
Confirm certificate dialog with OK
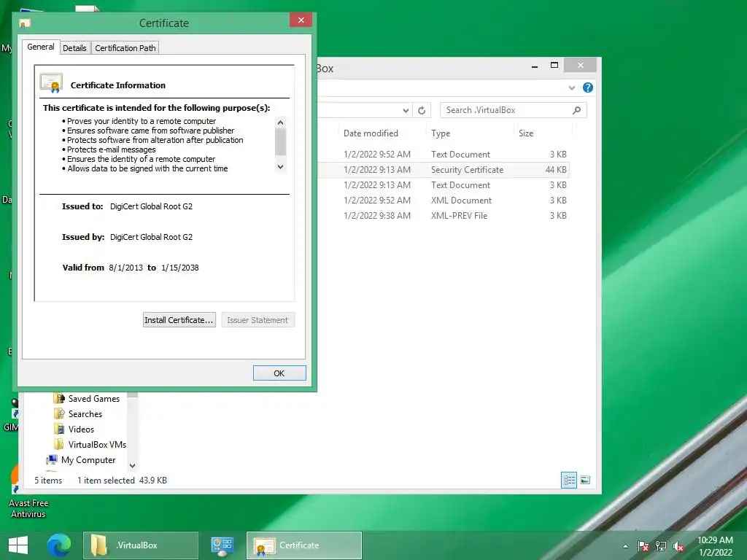point(279,373)
